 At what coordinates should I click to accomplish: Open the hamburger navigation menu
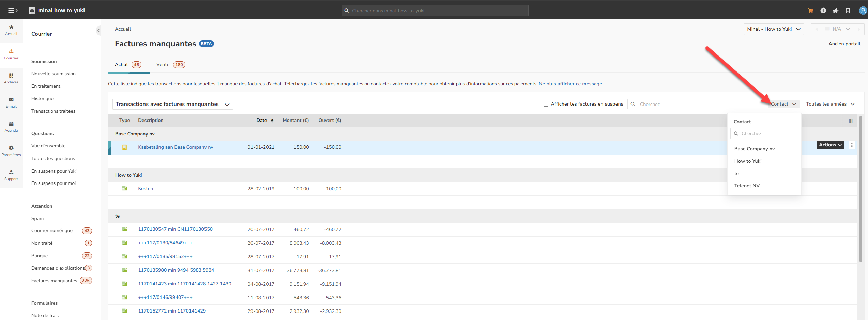[x=13, y=11]
